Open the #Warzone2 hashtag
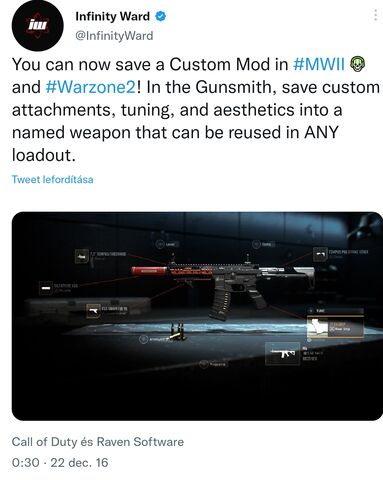 coord(90,87)
